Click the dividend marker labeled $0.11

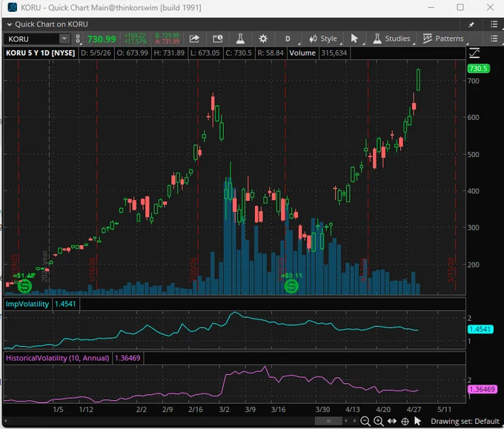[291, 286]
